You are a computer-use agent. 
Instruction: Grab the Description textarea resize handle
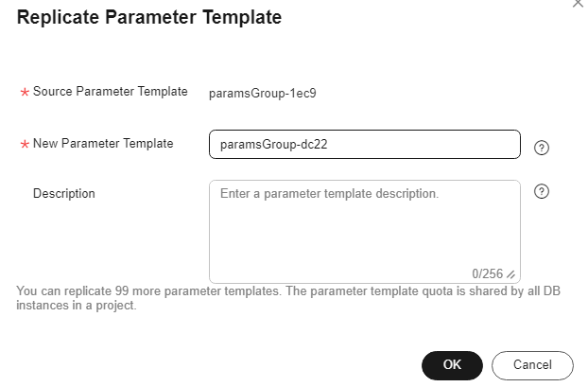point(510,274)
